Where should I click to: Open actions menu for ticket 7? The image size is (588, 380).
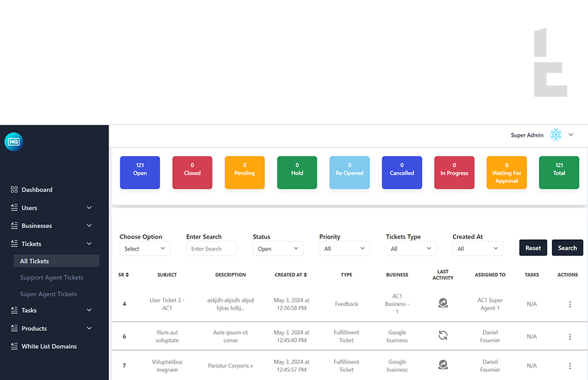tap(570, 365)
